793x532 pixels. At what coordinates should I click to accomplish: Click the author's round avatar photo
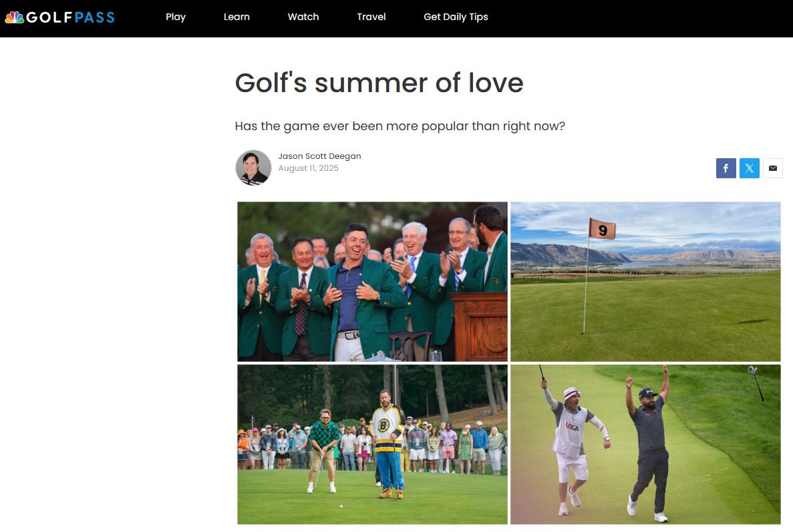pyautogui.click(x=253, y=168)
